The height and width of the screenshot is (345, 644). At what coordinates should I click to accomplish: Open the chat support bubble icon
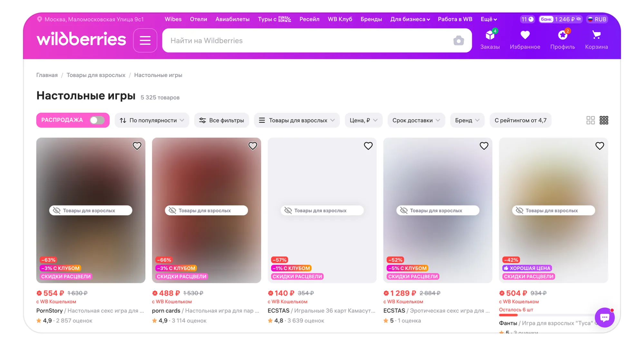(604, 317)
